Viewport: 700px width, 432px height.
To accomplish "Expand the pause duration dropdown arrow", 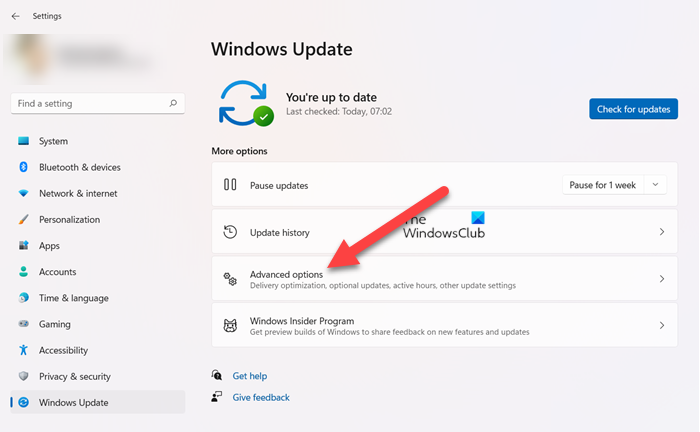I will click(x=655, y=185).
